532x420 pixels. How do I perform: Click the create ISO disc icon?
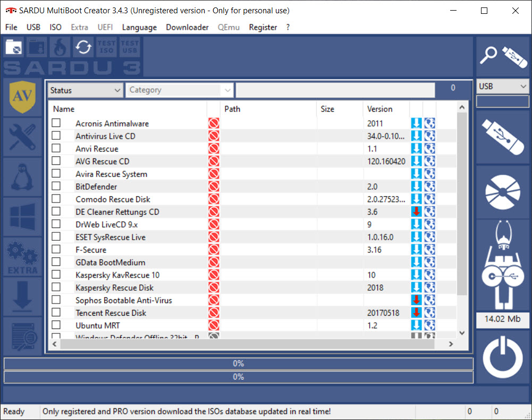[503, 190]
